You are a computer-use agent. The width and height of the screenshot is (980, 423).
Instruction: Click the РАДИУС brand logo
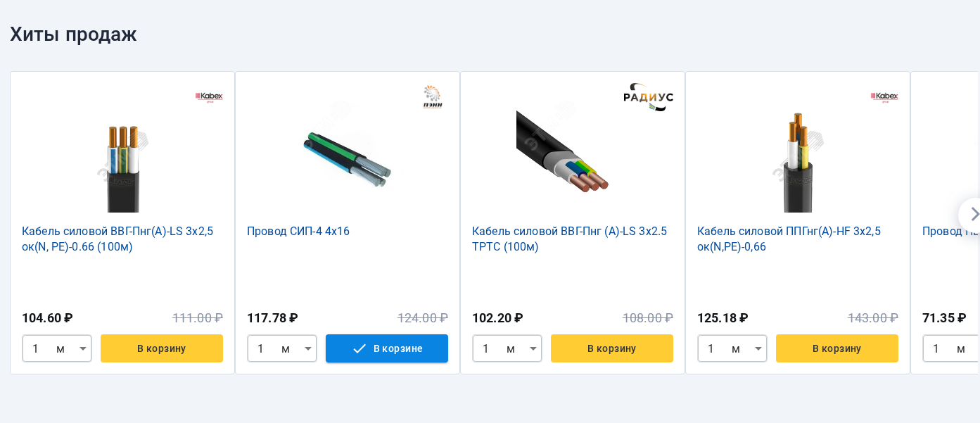point(649,97)
